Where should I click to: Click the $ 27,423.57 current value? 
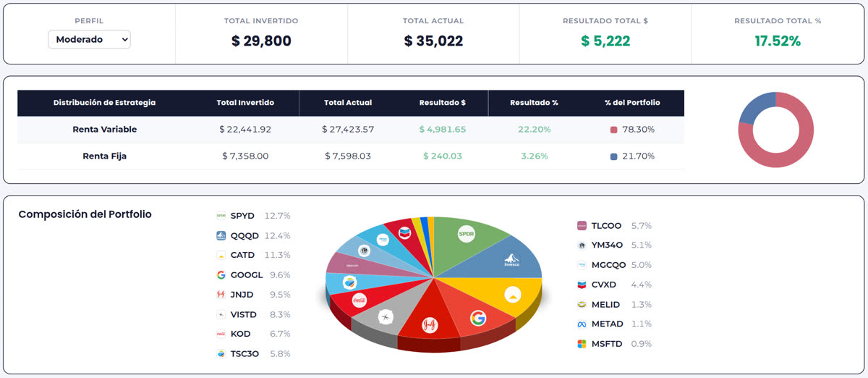pos(348,130)
